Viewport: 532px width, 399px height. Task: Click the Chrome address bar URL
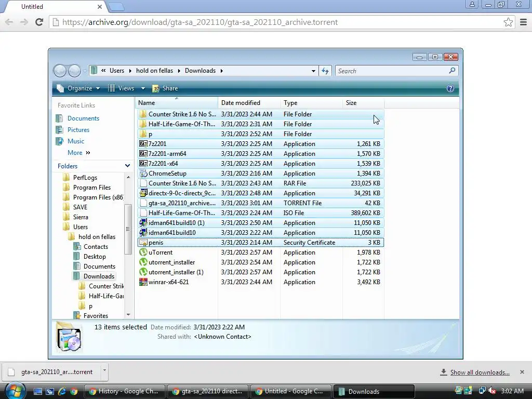pyautogui.click(x=200, y=22)
